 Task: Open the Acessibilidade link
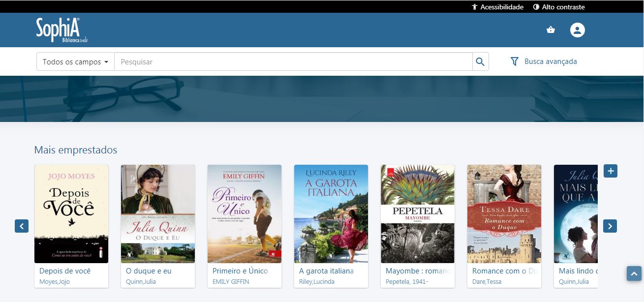(x=497, y=7)
